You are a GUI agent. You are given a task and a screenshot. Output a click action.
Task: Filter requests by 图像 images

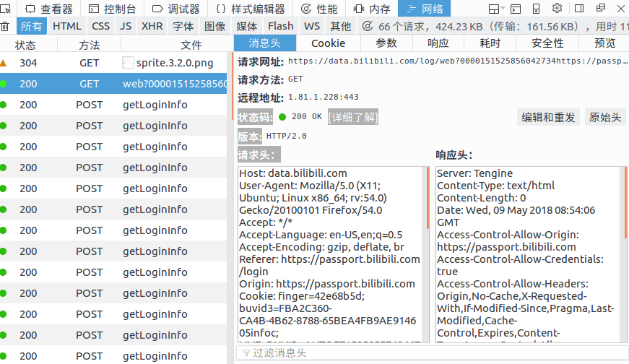(215, 27)
